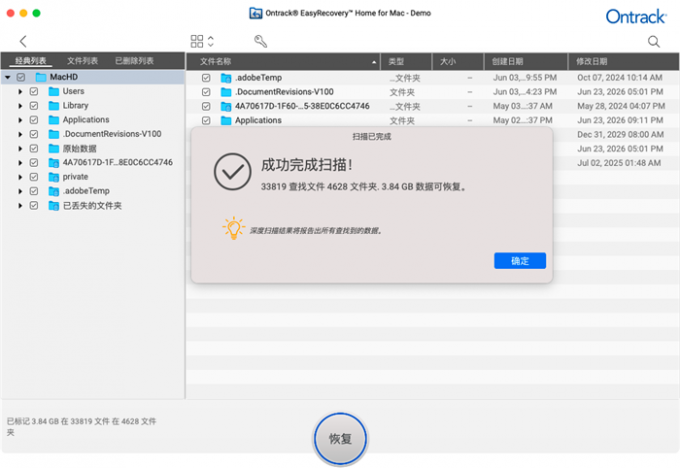Screen dimensions: 680x468
Task: Toggle the MacHD checkbox
Action: point(21,78)
